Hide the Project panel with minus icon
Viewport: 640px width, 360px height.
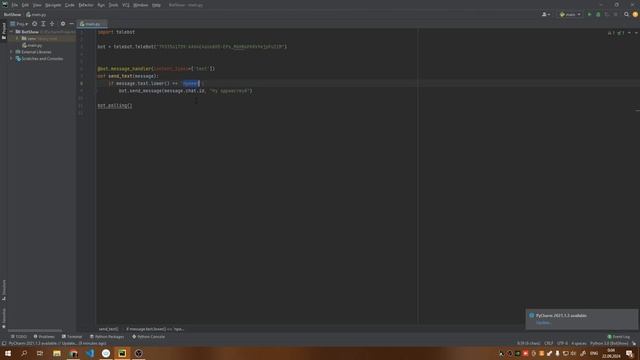pyautogui.click(x=71, y=24)
